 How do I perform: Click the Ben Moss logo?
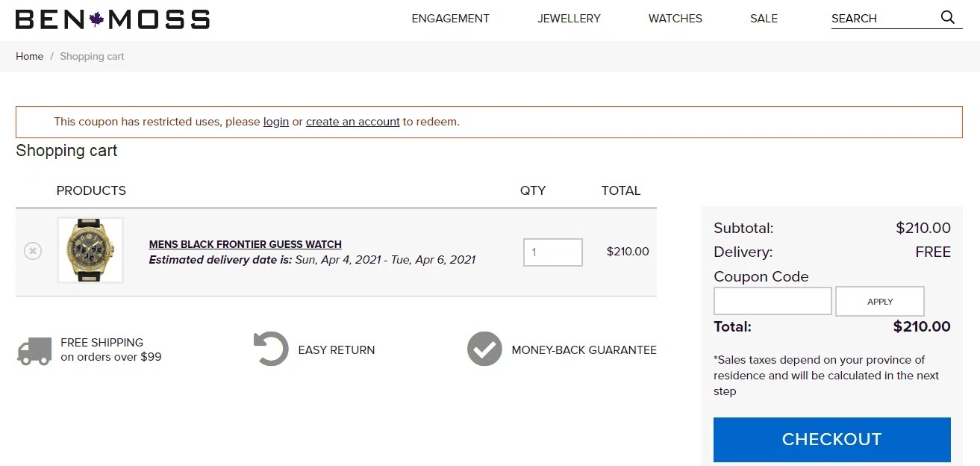coord(113,19)
